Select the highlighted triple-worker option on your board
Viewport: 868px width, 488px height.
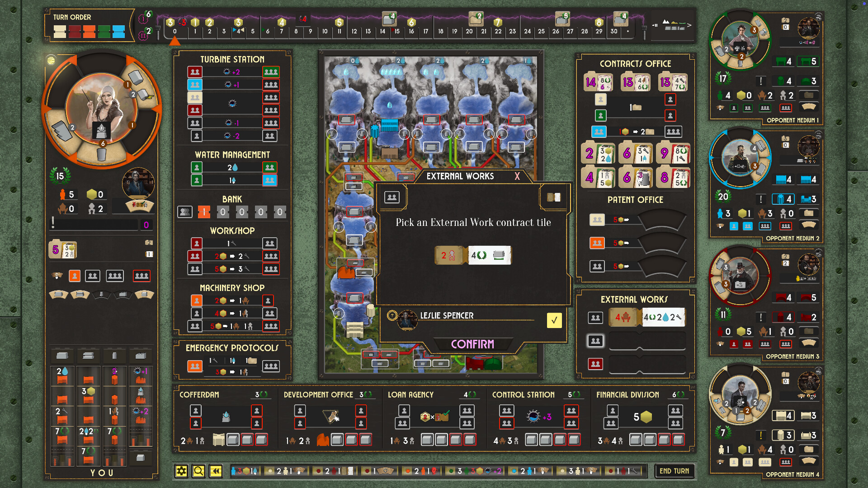142,276
